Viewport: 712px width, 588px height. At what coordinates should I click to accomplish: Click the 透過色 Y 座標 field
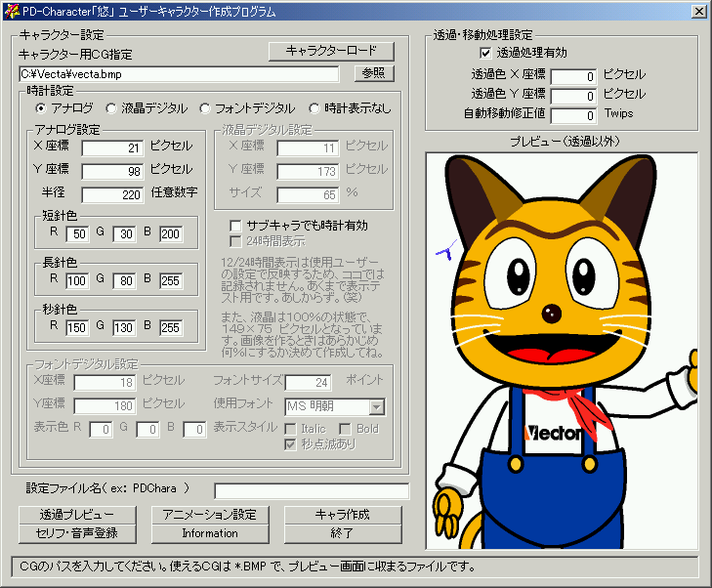pos(573,97)
